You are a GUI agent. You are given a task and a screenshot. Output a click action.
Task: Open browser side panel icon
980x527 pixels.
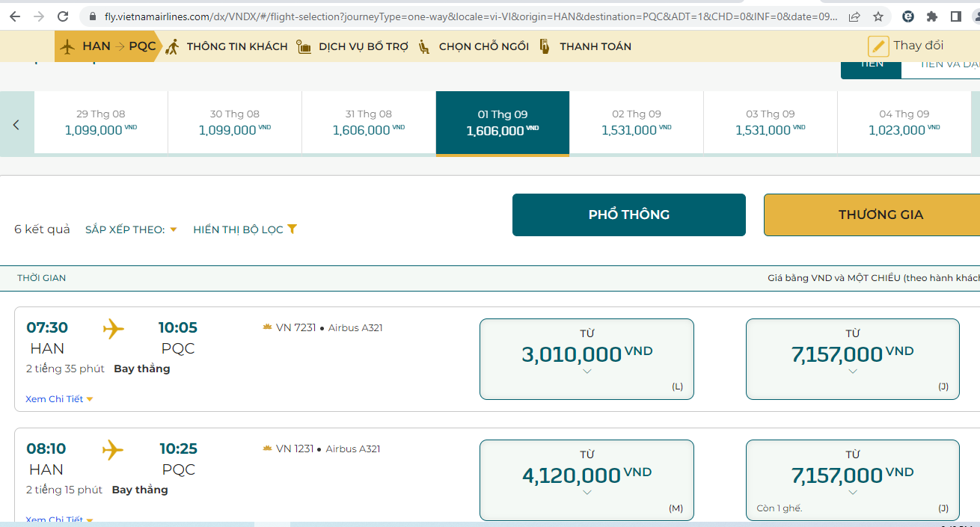955,16
